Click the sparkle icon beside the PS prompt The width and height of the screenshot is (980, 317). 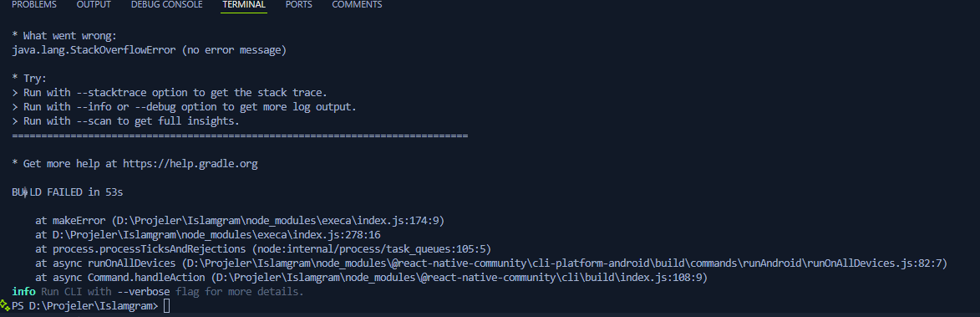click(x=5, y=305)
